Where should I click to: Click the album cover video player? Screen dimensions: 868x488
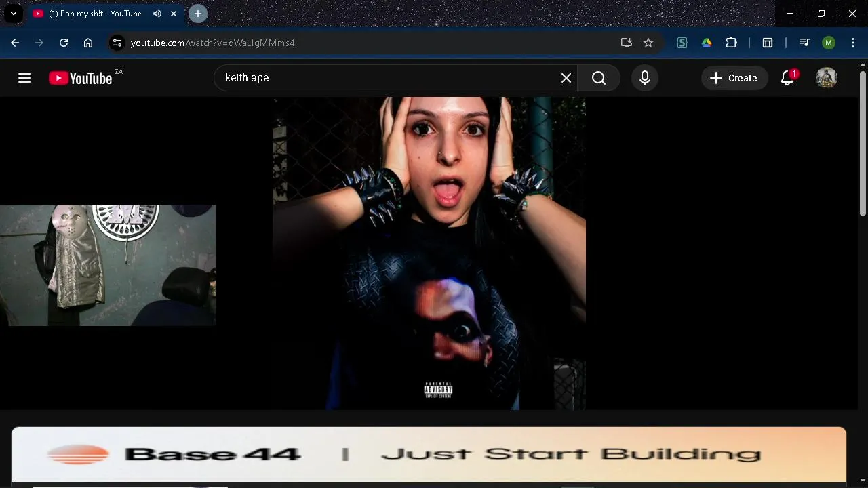click(429, 253)
